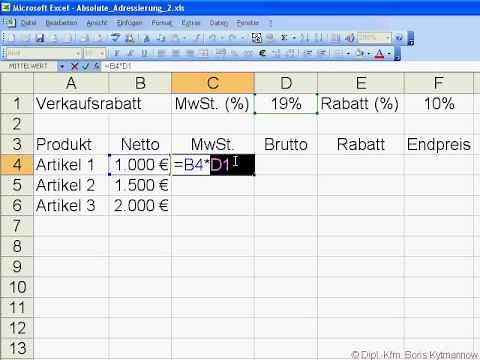
Task: Click the Paste clipboard icon
Action: (175, 38)
